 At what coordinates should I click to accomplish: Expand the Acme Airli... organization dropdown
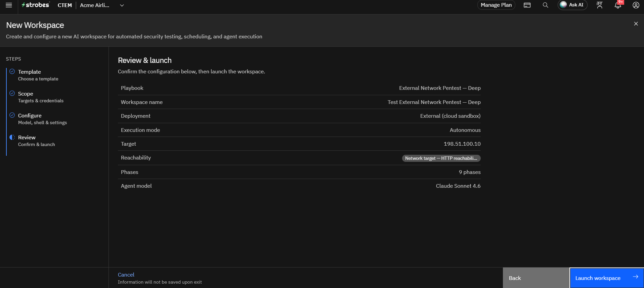(x=122, y=5)
